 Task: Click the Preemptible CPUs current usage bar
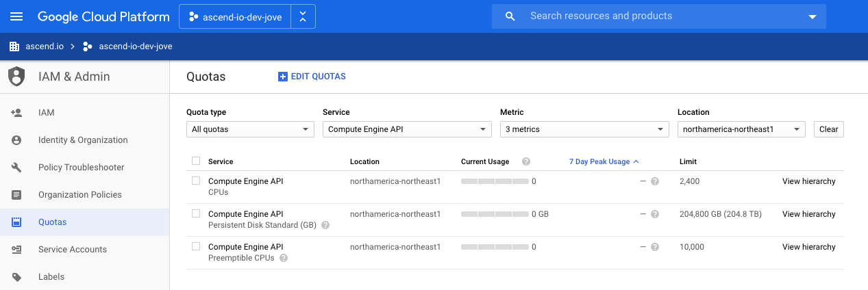pos(495,247)
